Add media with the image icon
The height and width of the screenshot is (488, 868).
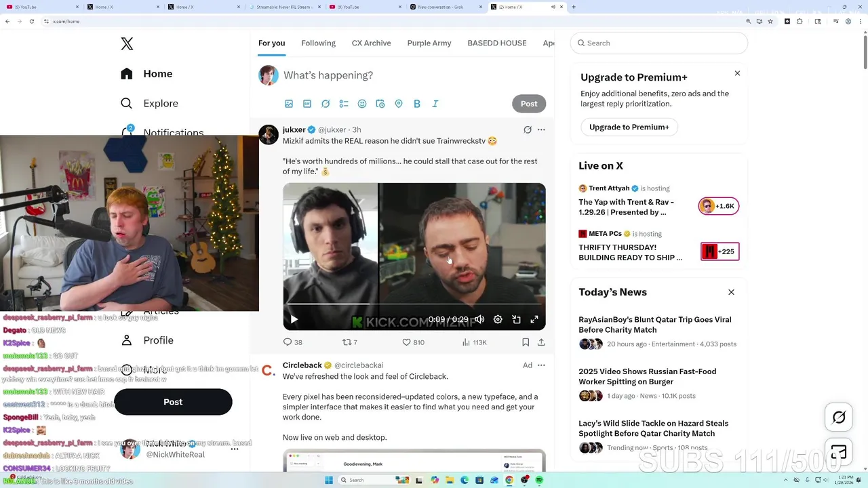[x=289, y=104]
